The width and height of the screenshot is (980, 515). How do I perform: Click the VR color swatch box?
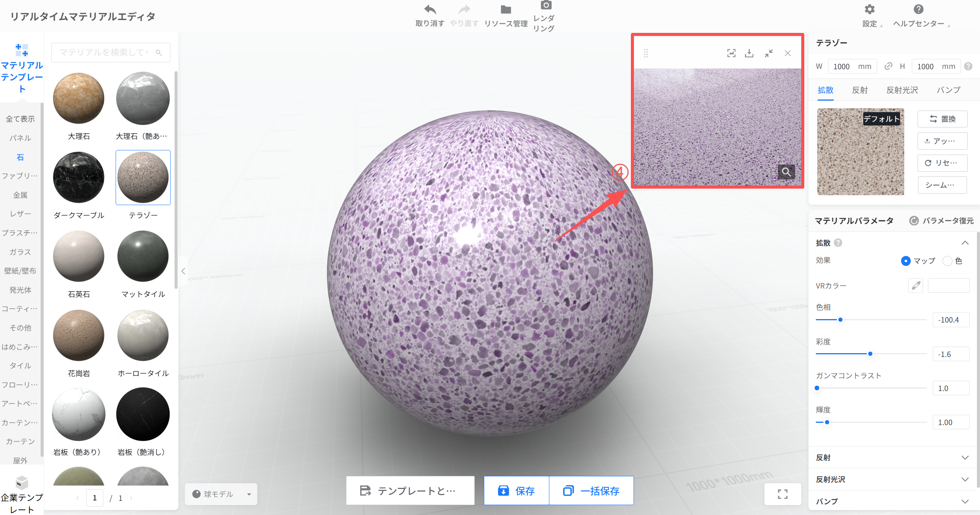coord(949,285)
